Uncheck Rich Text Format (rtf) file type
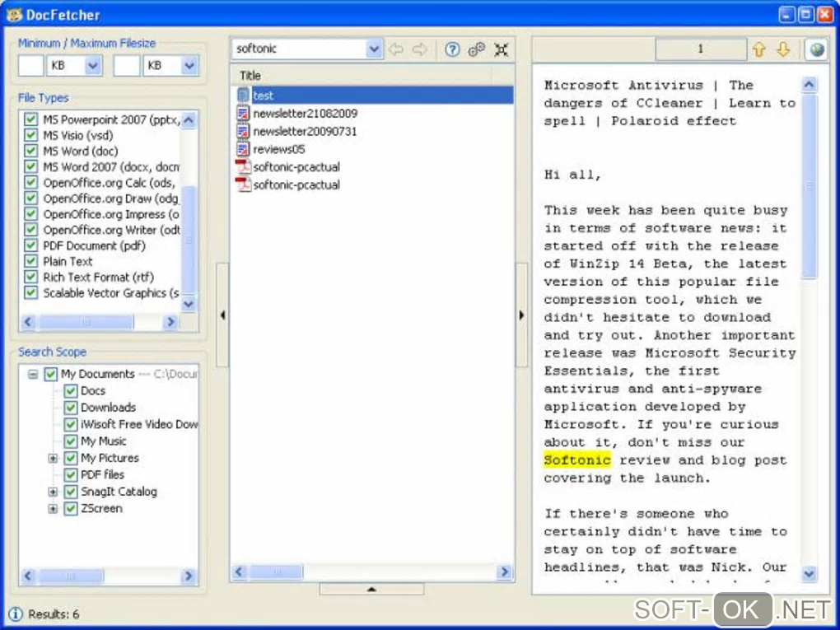Screen dimensions: 840x630 pyautogui.click(x=31, y=277)
